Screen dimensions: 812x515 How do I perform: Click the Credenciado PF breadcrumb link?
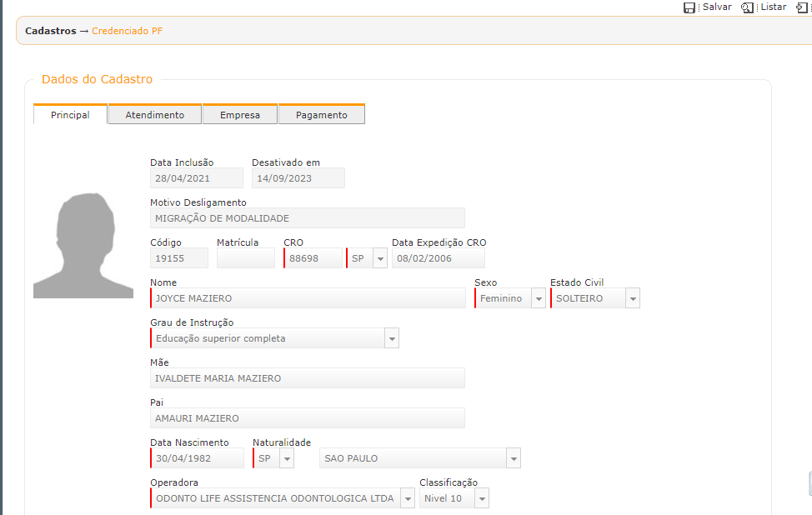tap(127, 31)
